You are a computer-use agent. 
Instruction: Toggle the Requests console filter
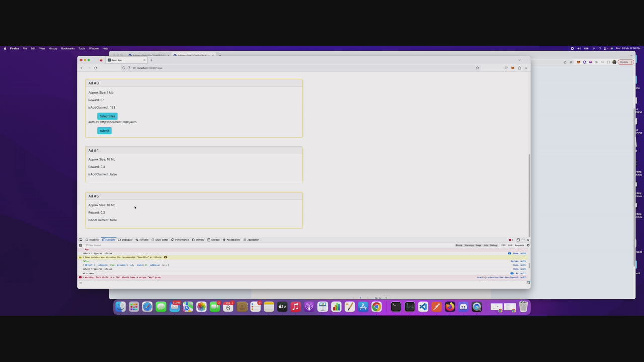coord(519,245)
